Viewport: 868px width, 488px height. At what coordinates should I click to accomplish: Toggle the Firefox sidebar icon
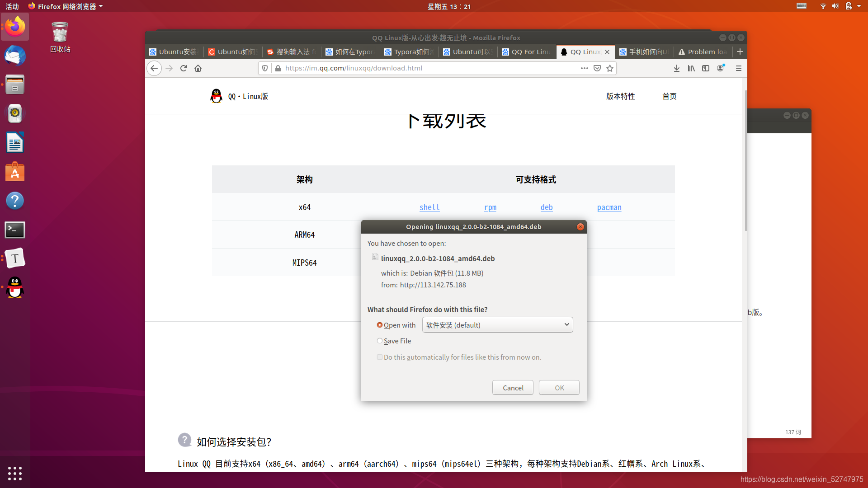(706, 68)
